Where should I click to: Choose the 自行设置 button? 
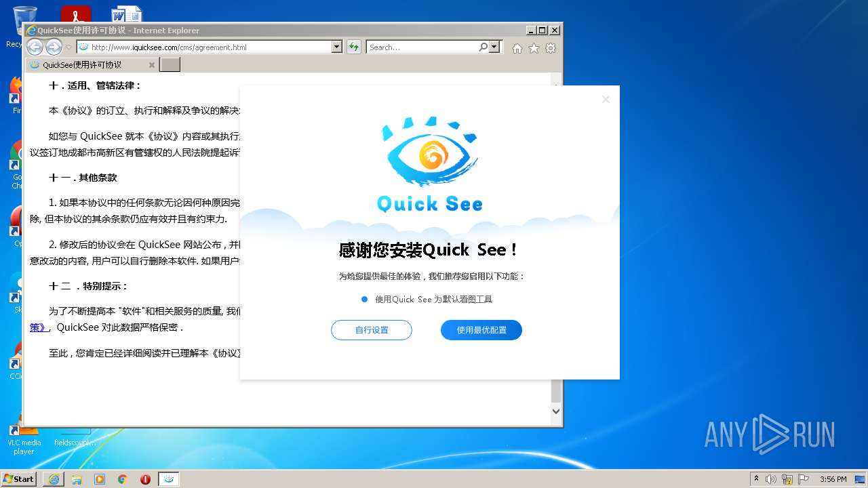tap(372, 330)
